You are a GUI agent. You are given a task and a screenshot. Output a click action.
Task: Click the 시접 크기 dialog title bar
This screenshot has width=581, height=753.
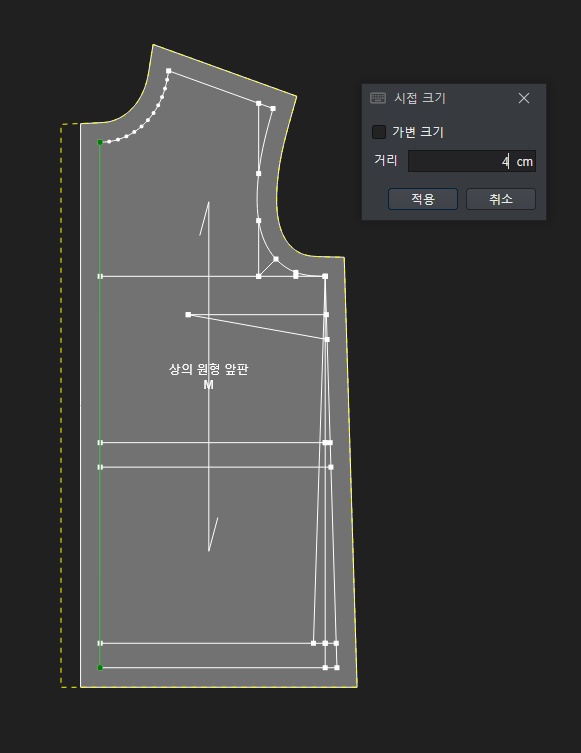(x=453, y=98)
